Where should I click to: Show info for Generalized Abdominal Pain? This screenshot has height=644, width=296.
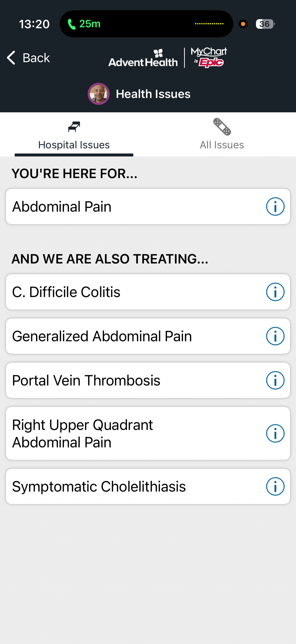(x=275, y=336)
